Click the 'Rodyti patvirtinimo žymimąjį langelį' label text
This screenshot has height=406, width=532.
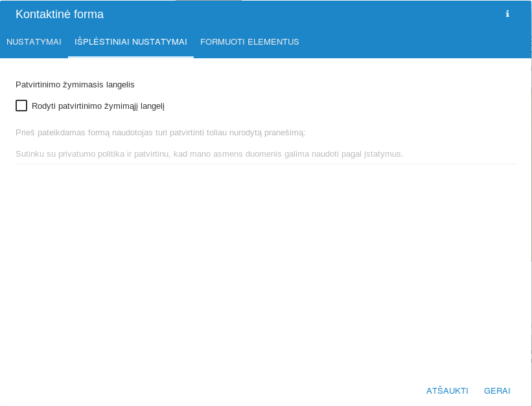[x=98, y=106]
